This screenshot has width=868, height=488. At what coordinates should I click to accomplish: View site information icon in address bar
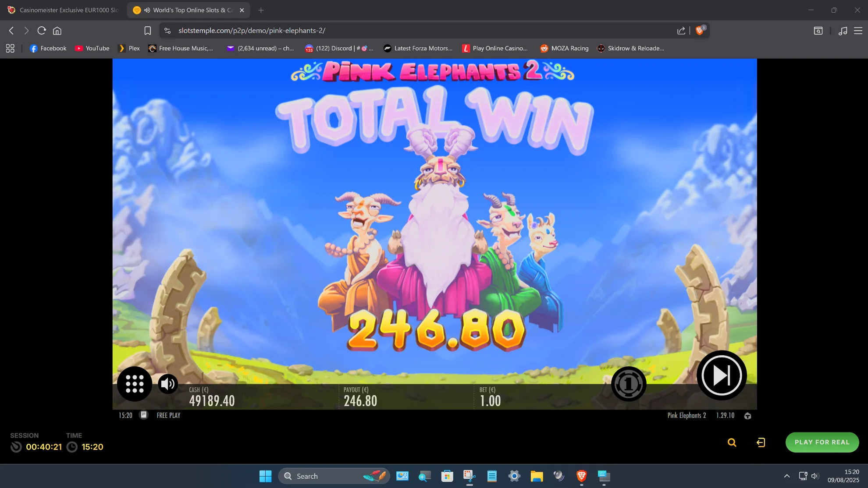[167, 31]
